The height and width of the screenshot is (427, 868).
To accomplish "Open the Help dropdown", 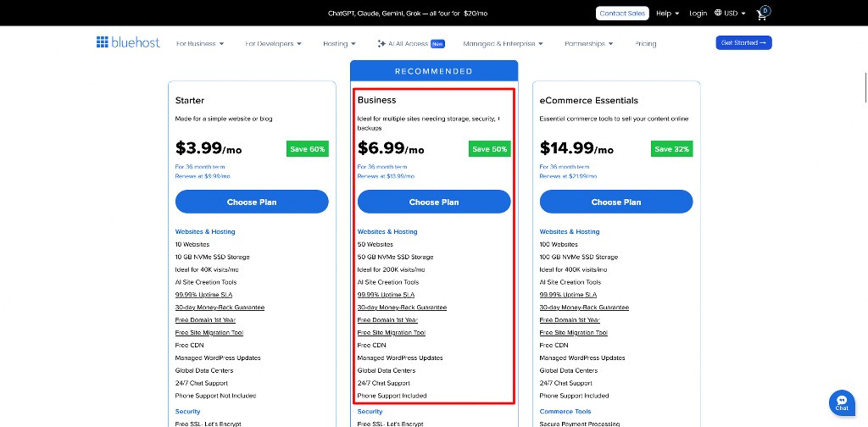I will coord(668,14).
